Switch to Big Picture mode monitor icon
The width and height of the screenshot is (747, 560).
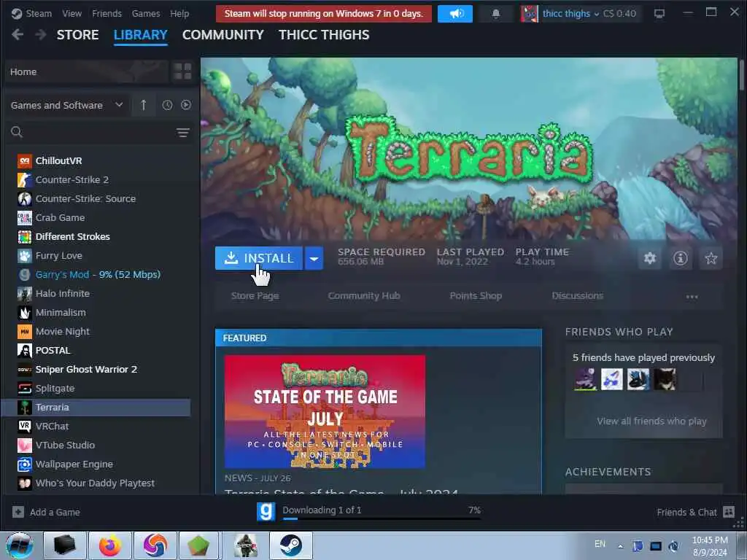pos(659,13)
